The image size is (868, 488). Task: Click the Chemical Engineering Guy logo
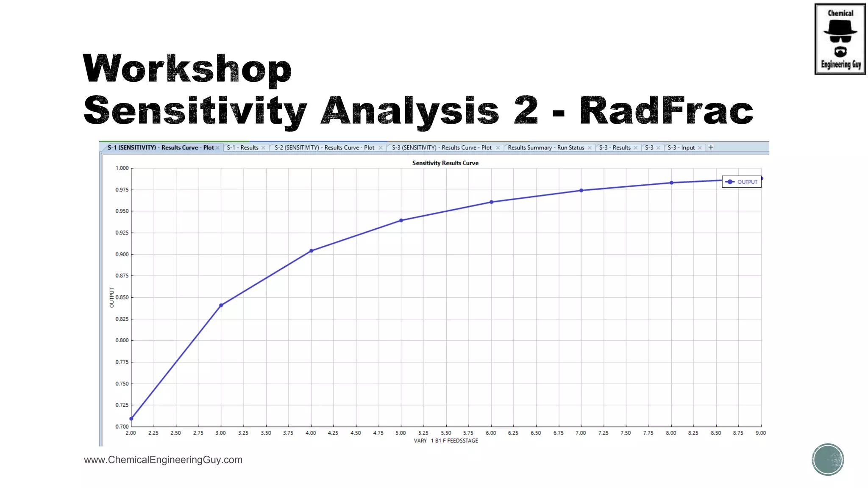[840, 39]
